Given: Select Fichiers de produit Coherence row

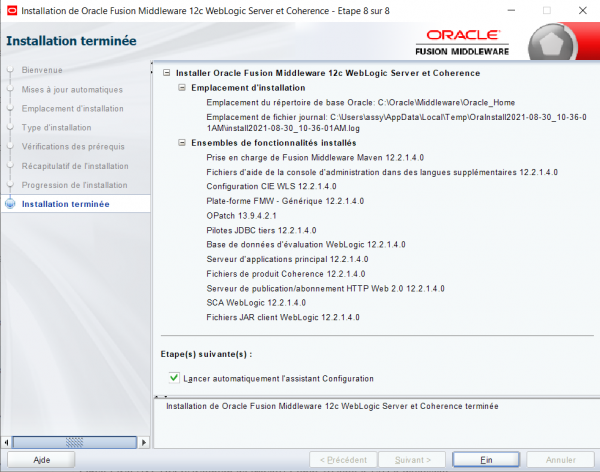Looking at the screenshot, I should pyautogui.click(x=285, y=274).
